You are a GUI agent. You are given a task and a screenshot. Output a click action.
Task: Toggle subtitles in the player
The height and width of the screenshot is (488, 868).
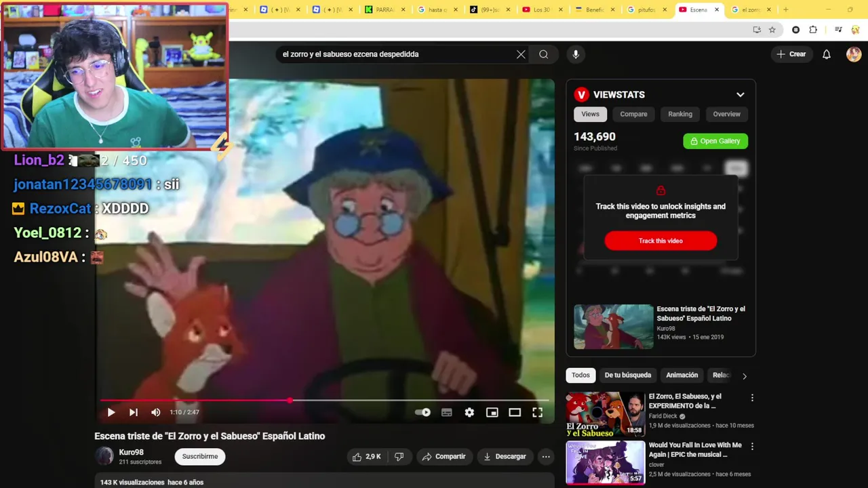(x=447, y=412)
